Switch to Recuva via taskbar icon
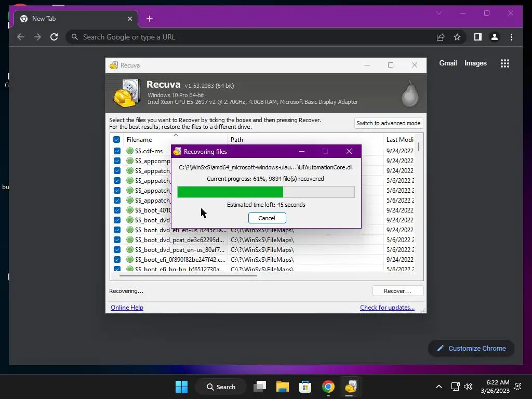This screenshot has height=399, width=532. click(x=351, y=387)
